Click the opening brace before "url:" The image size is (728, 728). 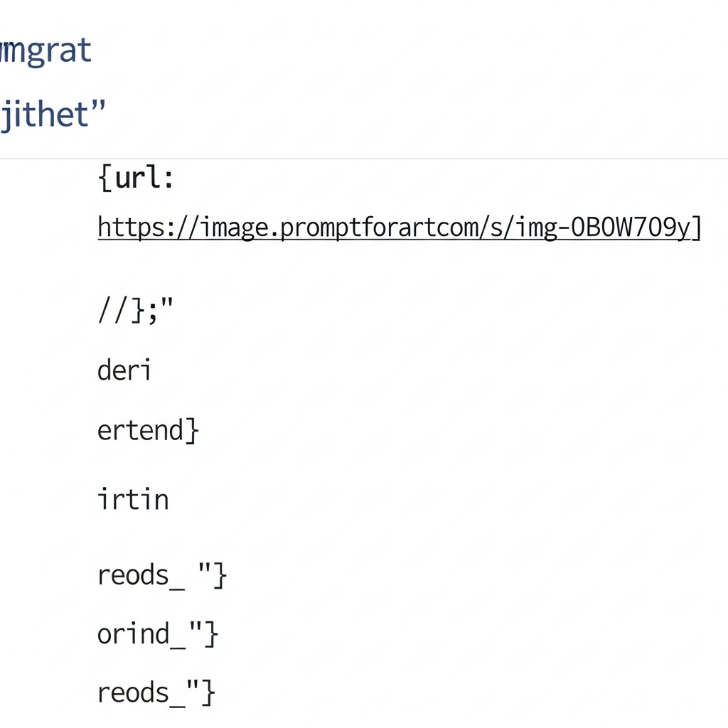point(104,179)
